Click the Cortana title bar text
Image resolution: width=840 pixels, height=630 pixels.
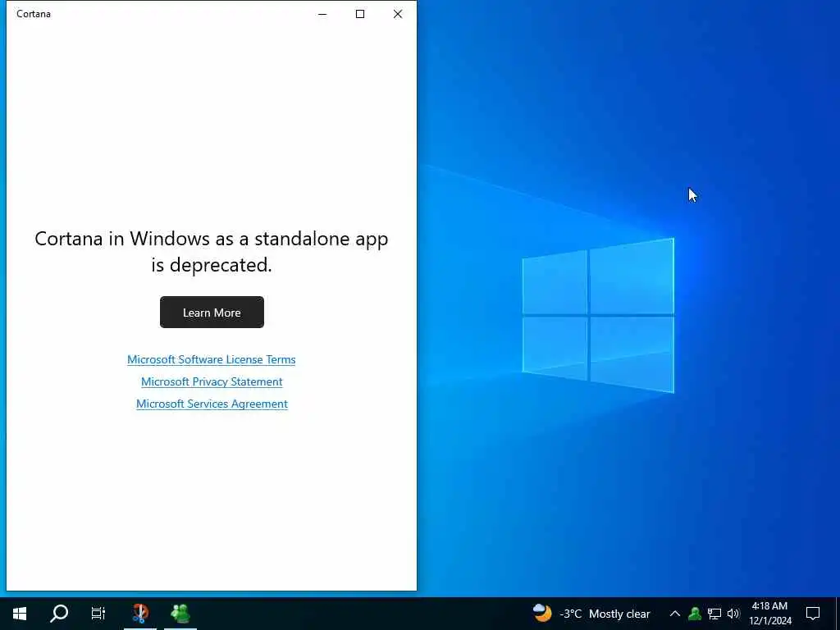34,14
